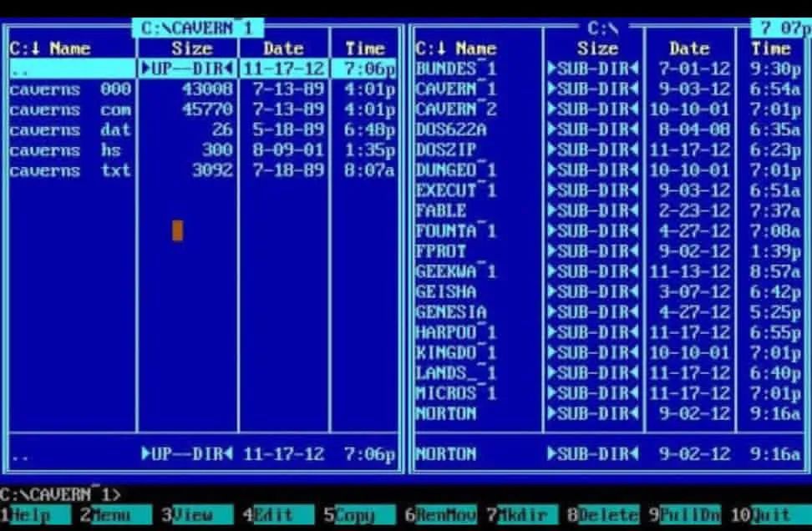
Task: Click the right panel status line showing NORTON
Action: pos(608,454)
